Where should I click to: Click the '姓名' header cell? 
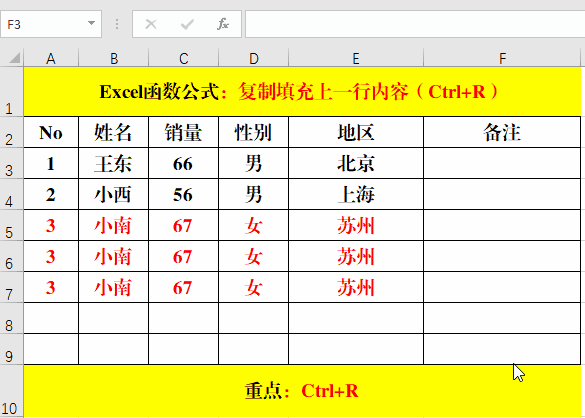113,132
